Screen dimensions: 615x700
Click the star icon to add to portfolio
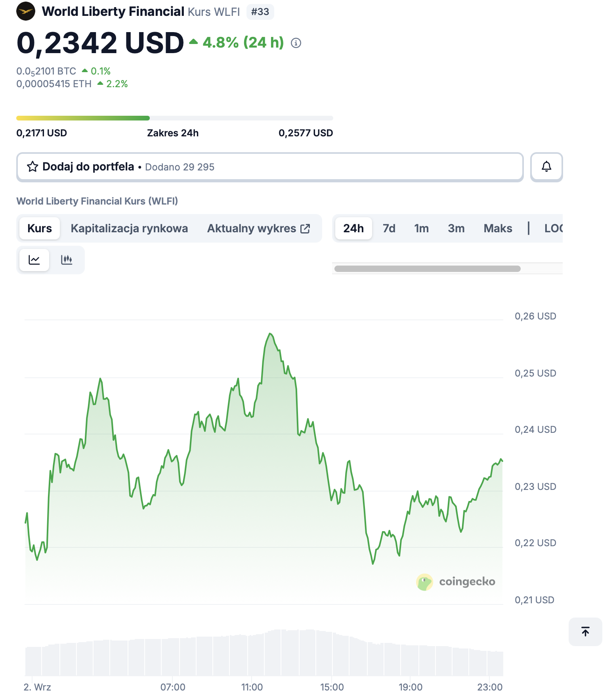32,166
